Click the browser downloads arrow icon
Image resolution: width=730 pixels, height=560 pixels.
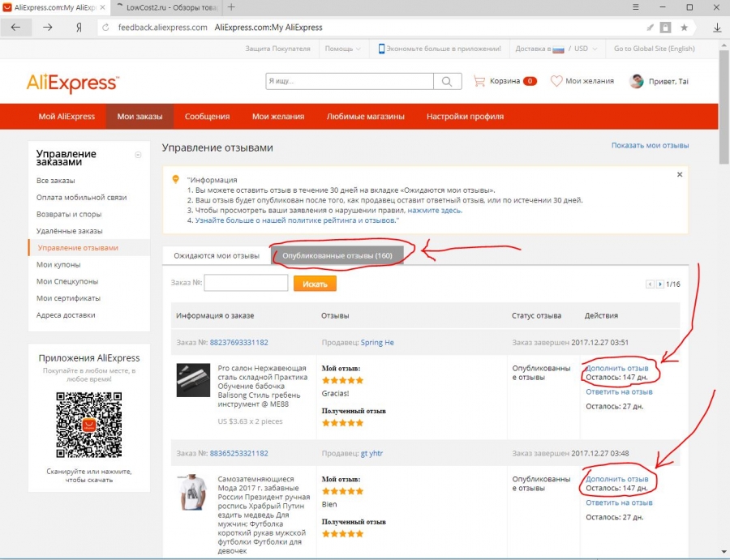pyautogui.click(x=717, y=27)
